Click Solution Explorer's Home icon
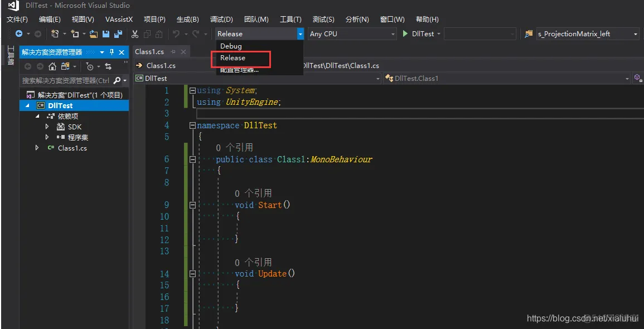The height and width of the screenshot is (329, 644). [52, 66]
